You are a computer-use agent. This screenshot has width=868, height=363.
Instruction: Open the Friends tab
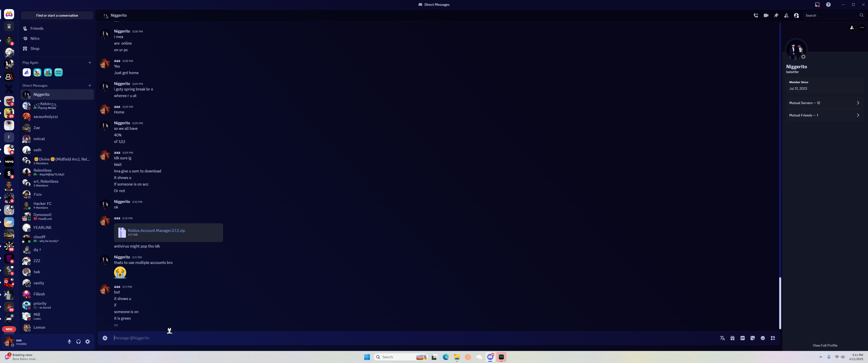57,29
